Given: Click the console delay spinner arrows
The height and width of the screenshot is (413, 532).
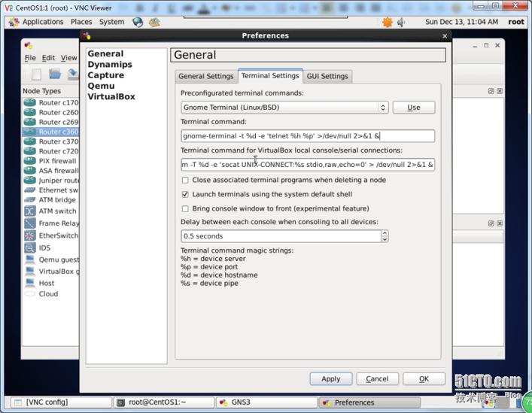Looking at the screenshot, I should point(385,235).
